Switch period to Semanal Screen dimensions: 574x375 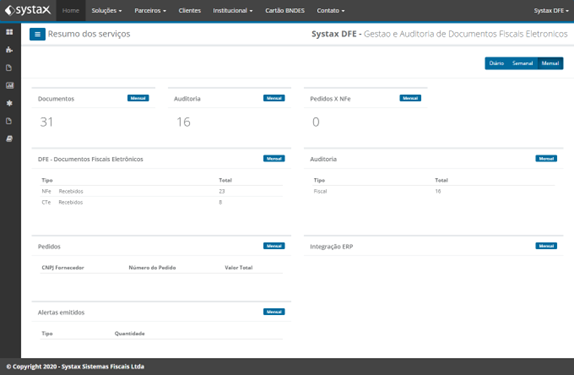pyautogui.click(x=522, y=63)
